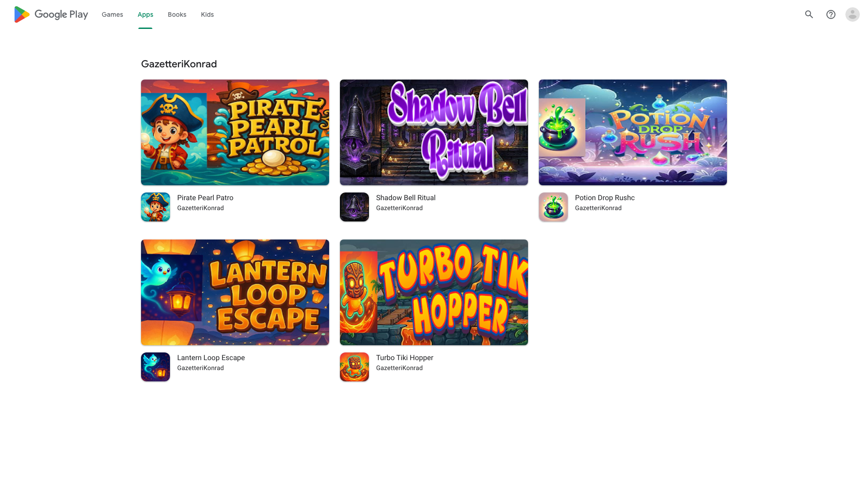Click GazetteriKonrad under Pirate Pearl Patro
Image resolution: width=868 pixels, height=488 pixels.
tap(200, 208)
